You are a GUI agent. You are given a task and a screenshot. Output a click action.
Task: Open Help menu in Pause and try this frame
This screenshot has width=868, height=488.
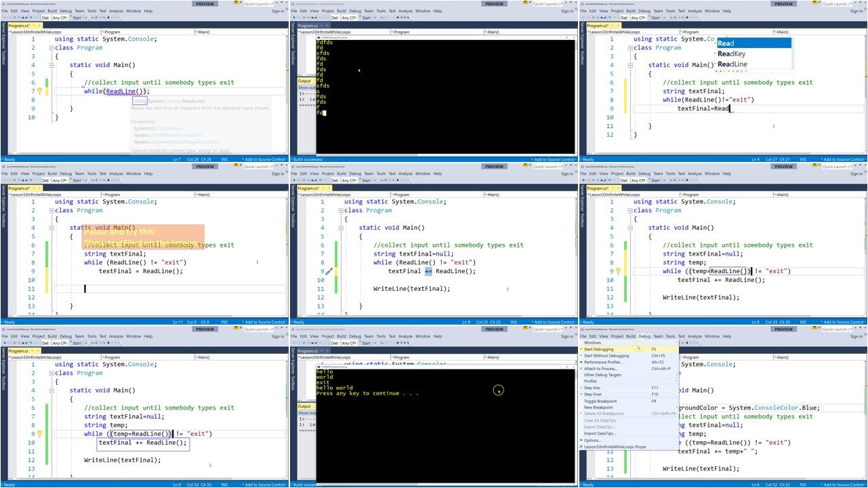point(148,174)
